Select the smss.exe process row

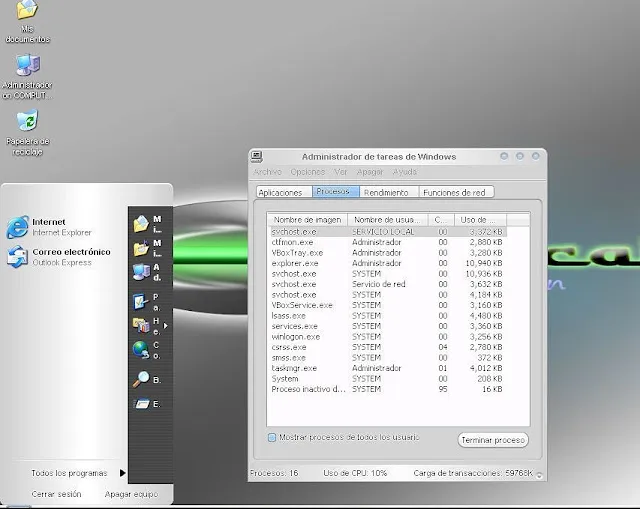[388, 358]
